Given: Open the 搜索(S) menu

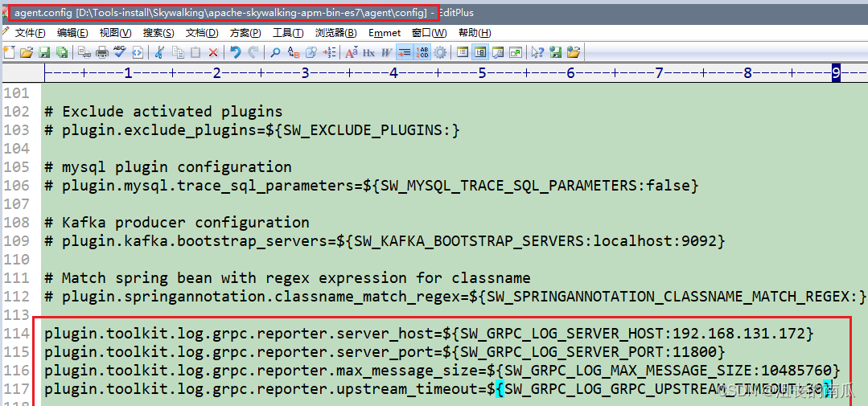Looking at the screenshot, I should point(158,33).
